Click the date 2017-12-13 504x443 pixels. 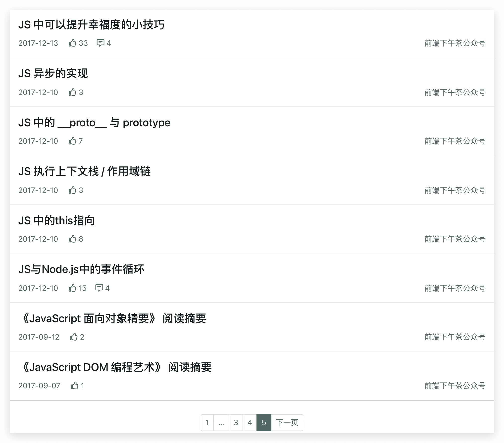click(38, 43)
